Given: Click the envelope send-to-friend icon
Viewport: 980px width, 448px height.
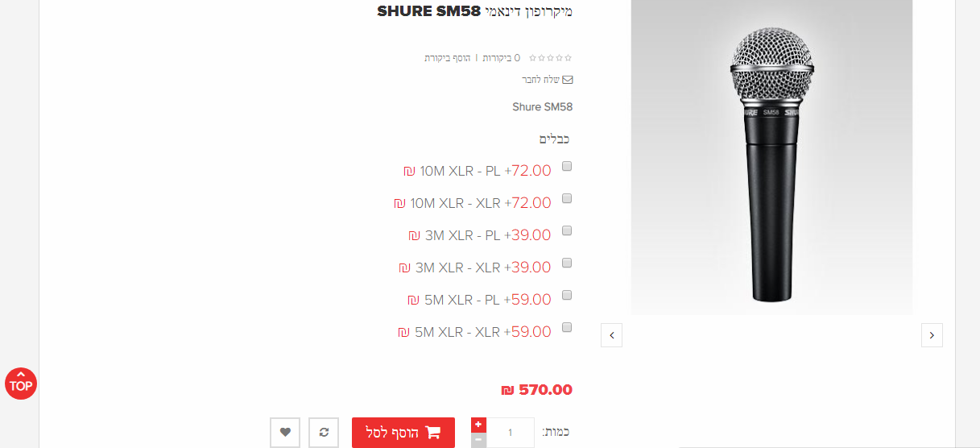Looking at the screenshot, I should pos(568,80).
